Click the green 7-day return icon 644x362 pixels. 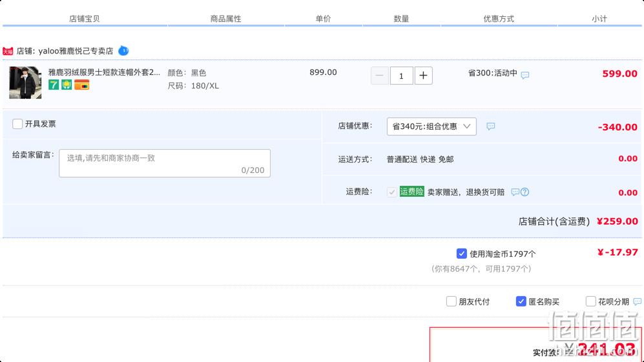[x=54, y=85]
